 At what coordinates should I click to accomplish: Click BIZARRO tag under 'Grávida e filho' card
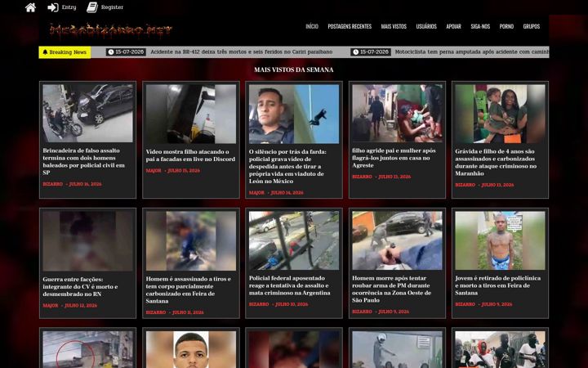coord(465,185)
